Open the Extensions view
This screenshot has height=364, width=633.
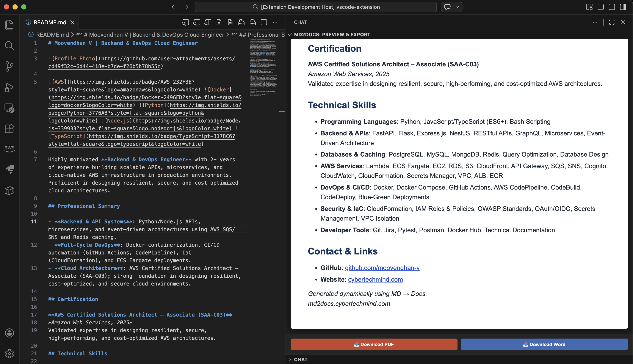9,129
